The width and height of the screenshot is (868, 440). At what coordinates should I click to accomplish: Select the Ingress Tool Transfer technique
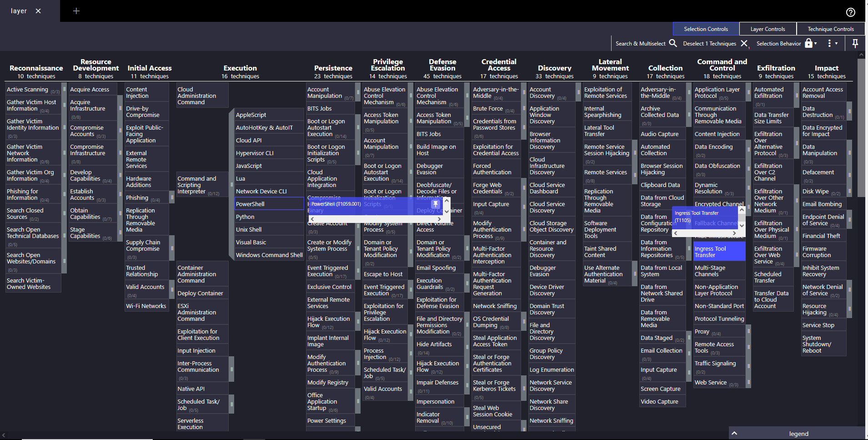(719, 251)
